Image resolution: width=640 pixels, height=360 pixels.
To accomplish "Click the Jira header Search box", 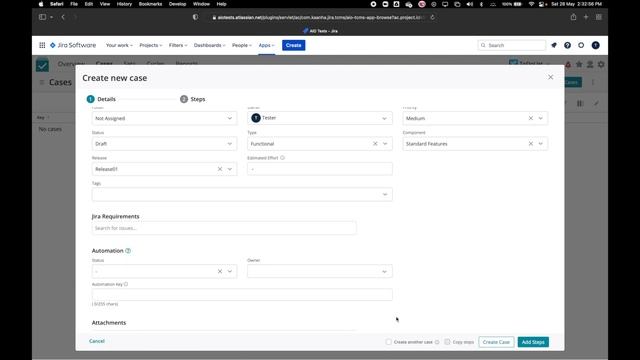I will coord(512,45).
